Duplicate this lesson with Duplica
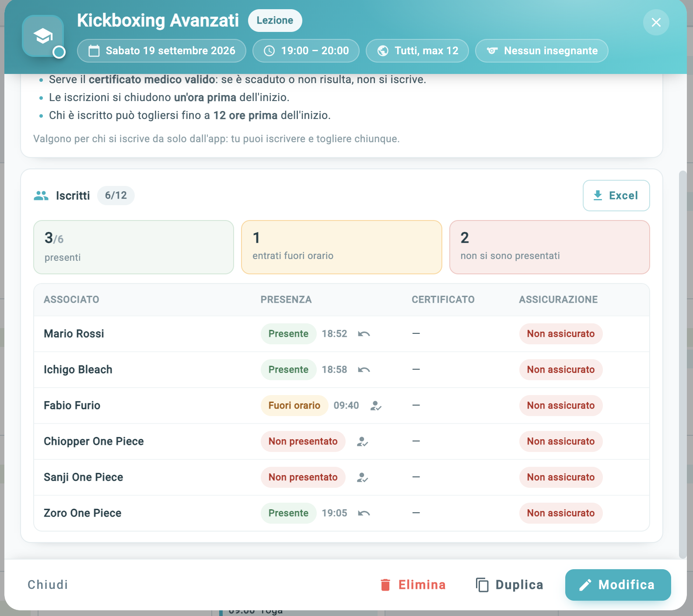The height and width of the screenshot is (616, 693). tap(510, 585)
